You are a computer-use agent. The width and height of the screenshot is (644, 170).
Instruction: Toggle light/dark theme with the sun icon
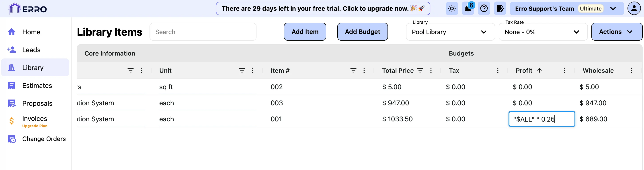451,8
